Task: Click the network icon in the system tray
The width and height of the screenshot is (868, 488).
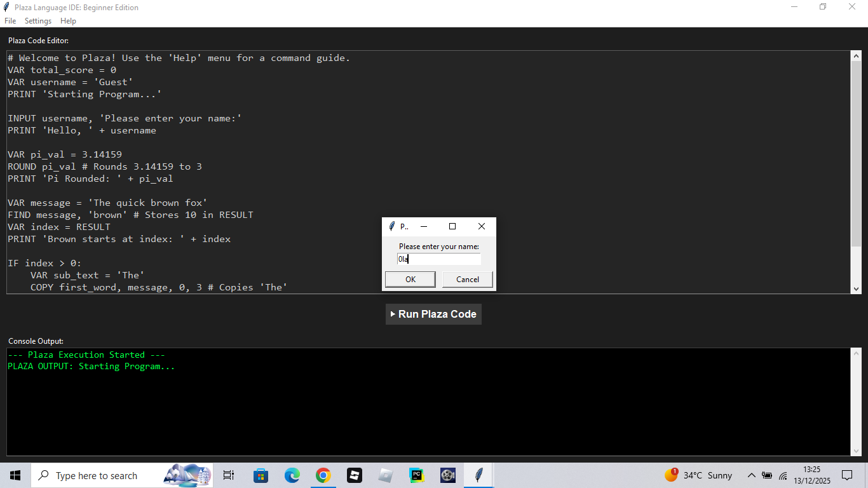Action: 783,475
